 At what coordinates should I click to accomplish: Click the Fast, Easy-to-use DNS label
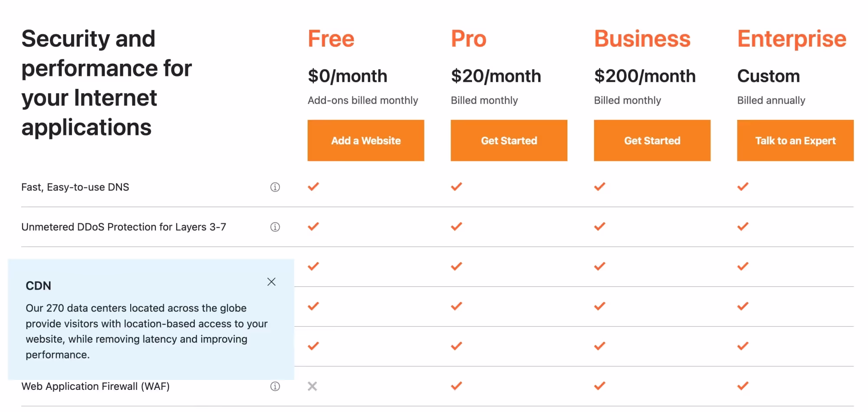[75, 187]
